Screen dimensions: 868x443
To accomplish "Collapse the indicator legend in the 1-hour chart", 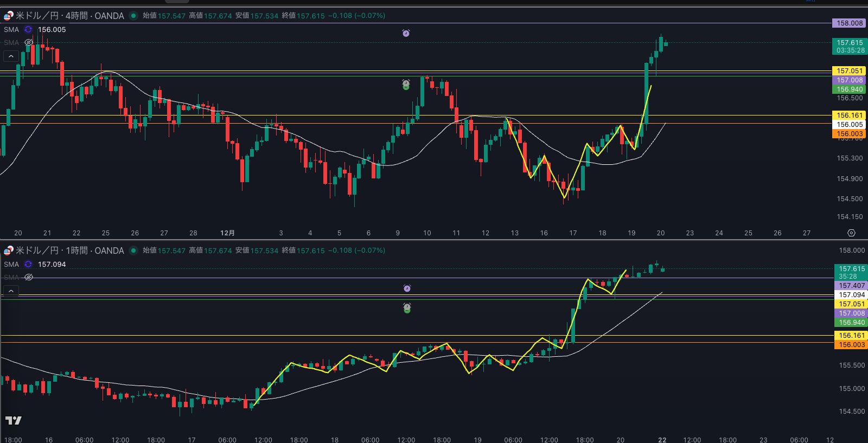I will [x=11, y=291].
